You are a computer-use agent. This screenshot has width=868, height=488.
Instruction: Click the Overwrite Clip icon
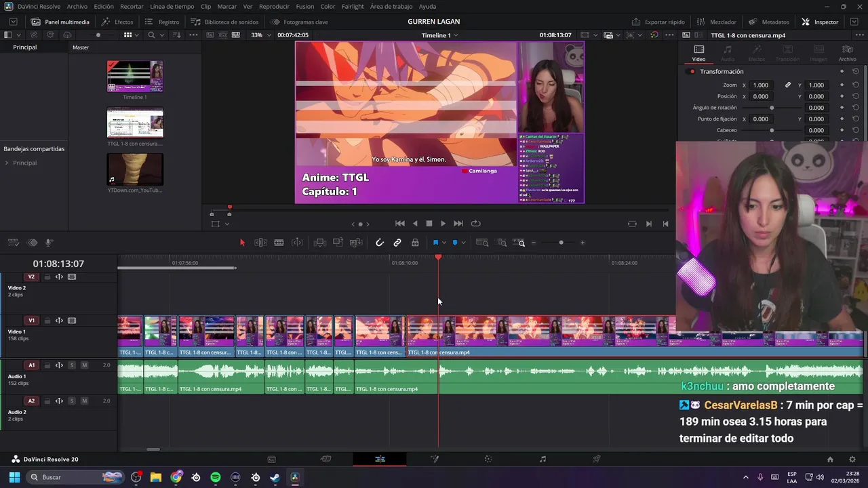[338, 243]
